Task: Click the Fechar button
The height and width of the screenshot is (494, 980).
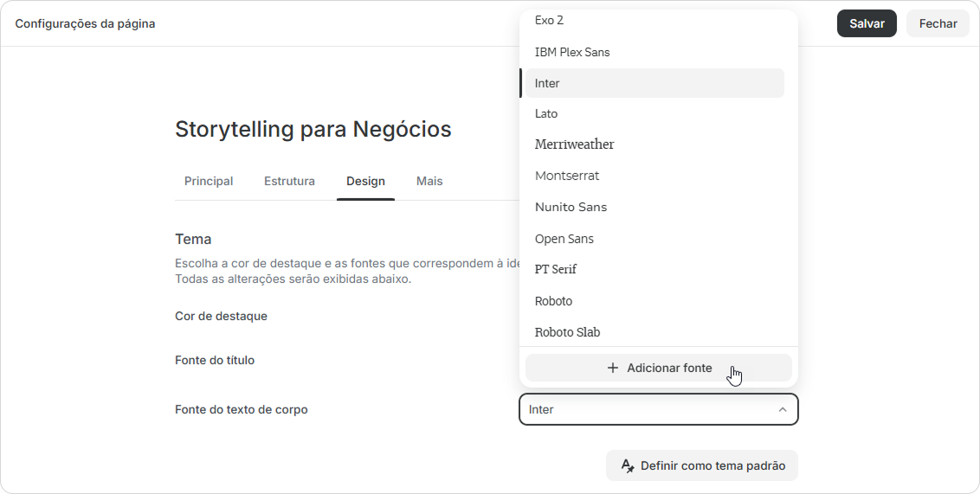Action: 938,23
